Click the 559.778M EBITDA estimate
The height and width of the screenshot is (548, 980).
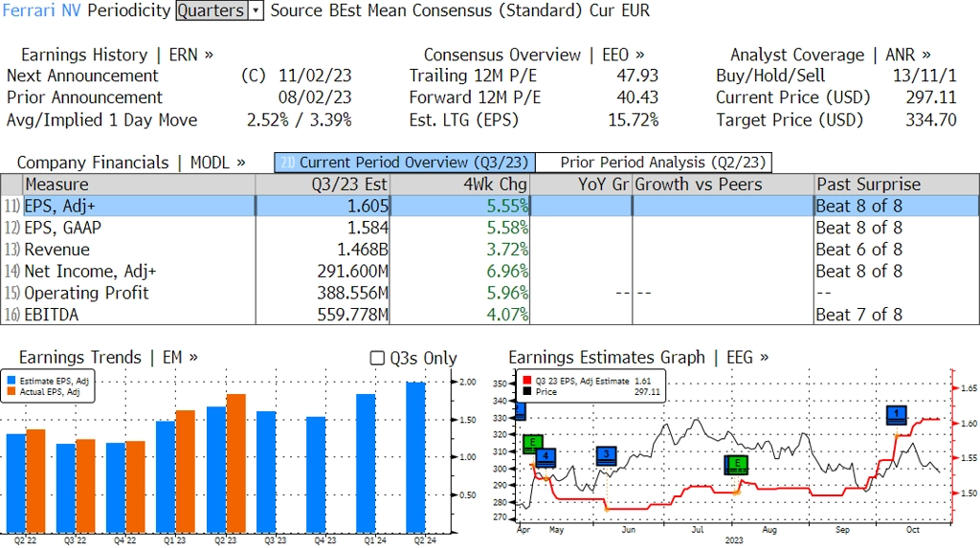pos(353,315)
